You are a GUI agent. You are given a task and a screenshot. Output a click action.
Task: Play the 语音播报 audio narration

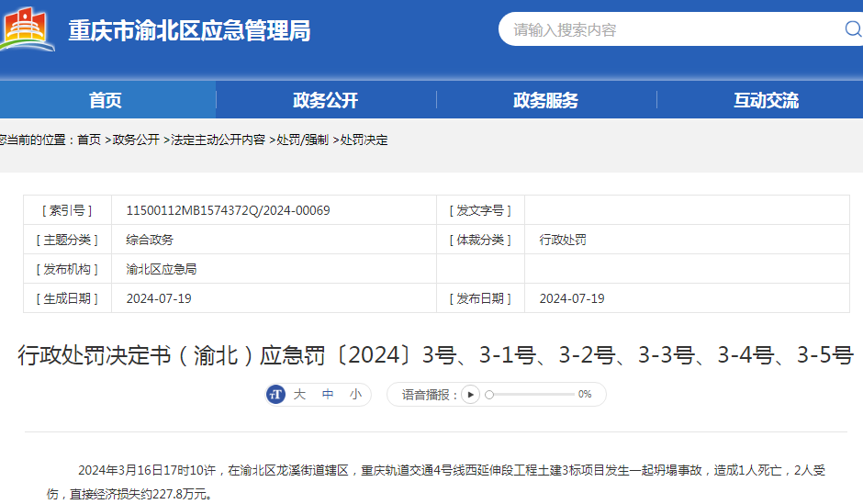[470, 395]
